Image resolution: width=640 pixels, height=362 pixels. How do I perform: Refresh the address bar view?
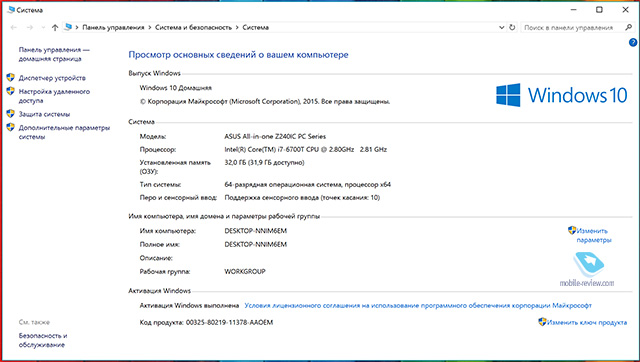tap(512, 27)
